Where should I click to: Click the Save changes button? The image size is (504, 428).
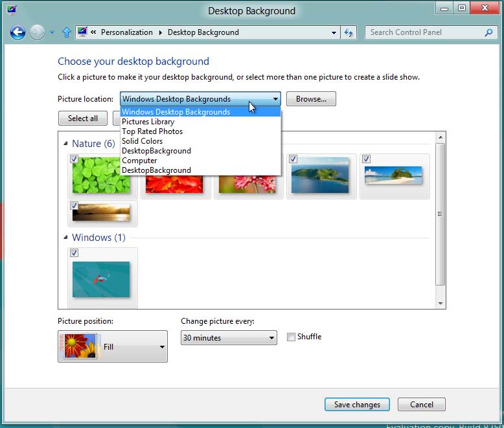[357, 405]
